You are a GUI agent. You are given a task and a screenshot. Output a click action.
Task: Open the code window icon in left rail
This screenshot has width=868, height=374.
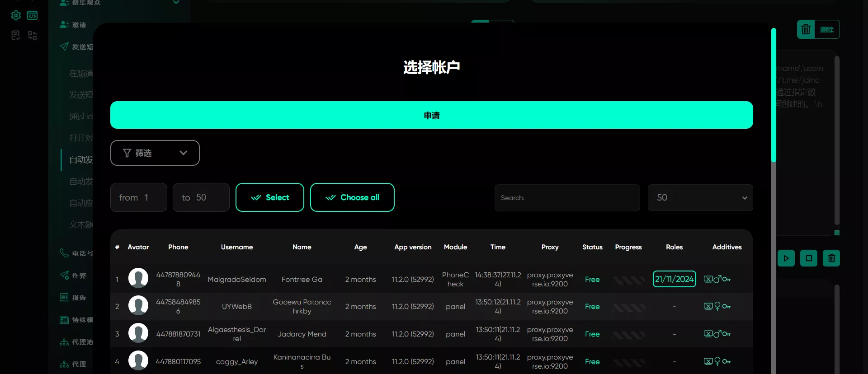coord(32,15)
